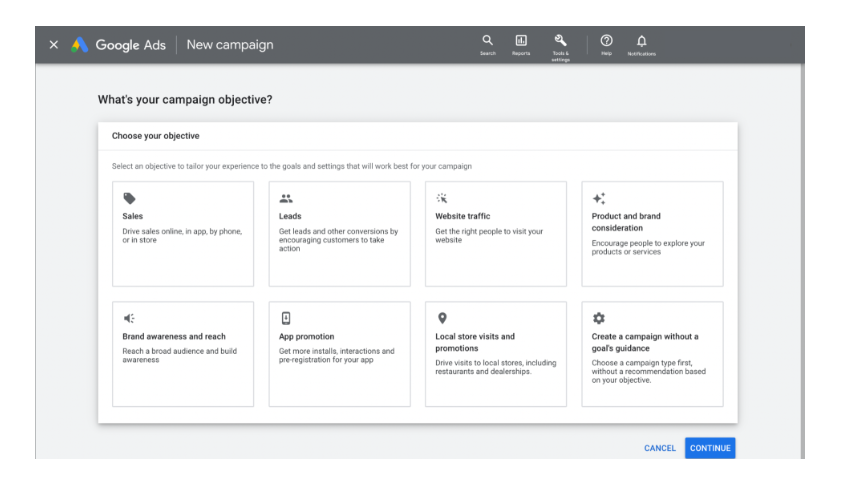The height and width of the screenshot is (501, 850).
Task: Click 'Get more installs, interactions' description
Action: point(337,356)
